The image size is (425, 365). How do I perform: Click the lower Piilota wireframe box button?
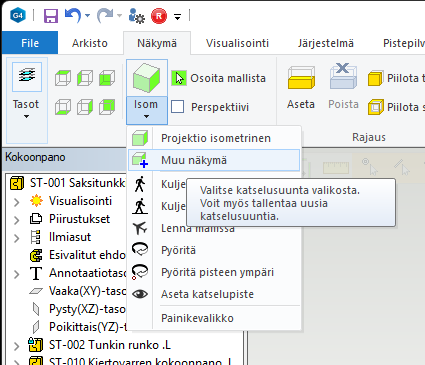coord(396,107)
